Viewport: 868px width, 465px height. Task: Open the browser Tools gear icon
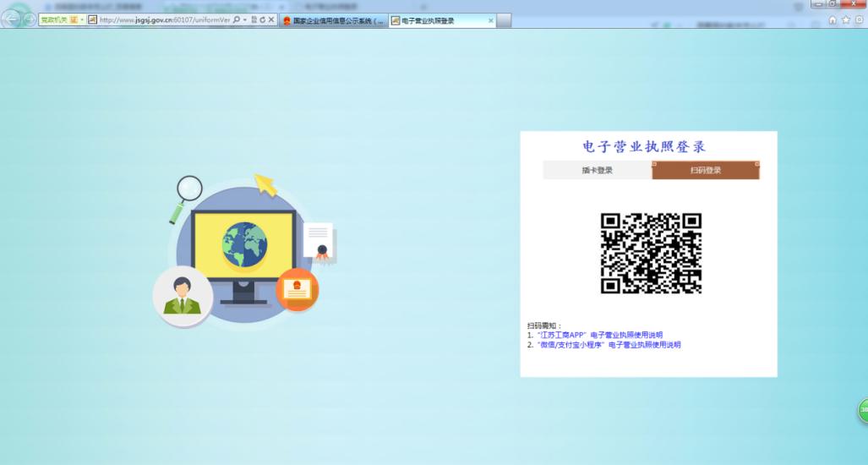tap(860, 20)
